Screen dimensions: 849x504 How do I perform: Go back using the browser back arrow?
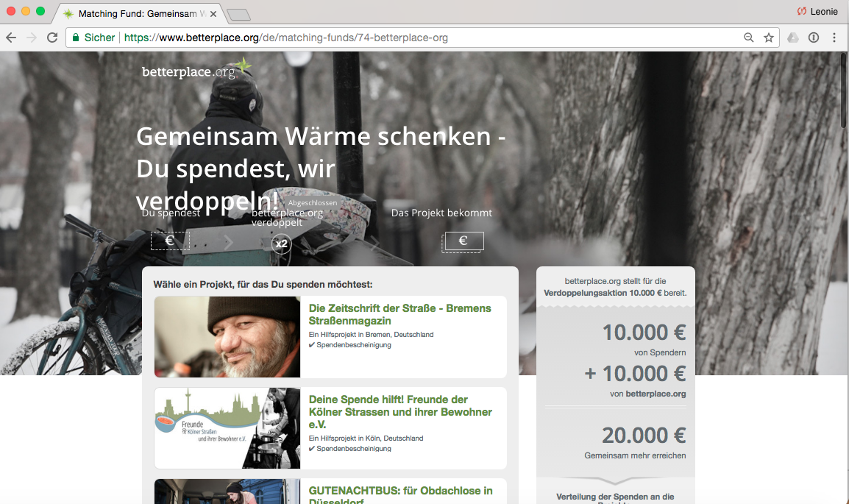pyautogui.click(x=11, y=38)
